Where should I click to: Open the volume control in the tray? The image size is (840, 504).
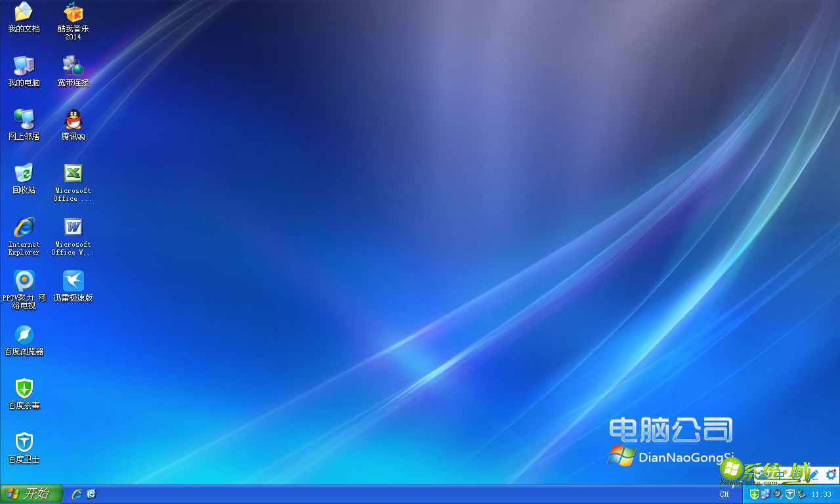tap(777, 494)
